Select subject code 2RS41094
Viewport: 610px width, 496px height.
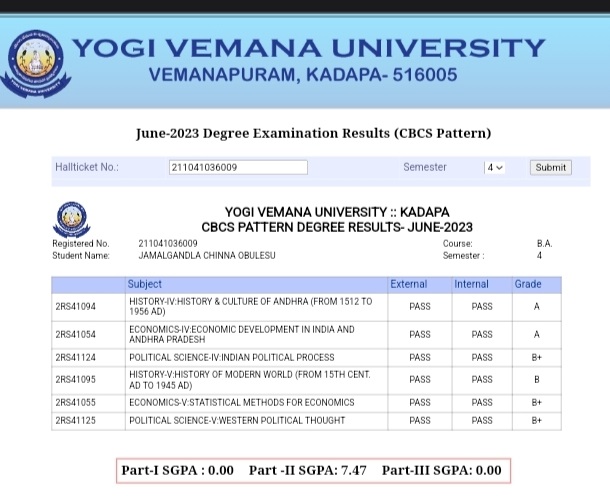tap(75, 307)
